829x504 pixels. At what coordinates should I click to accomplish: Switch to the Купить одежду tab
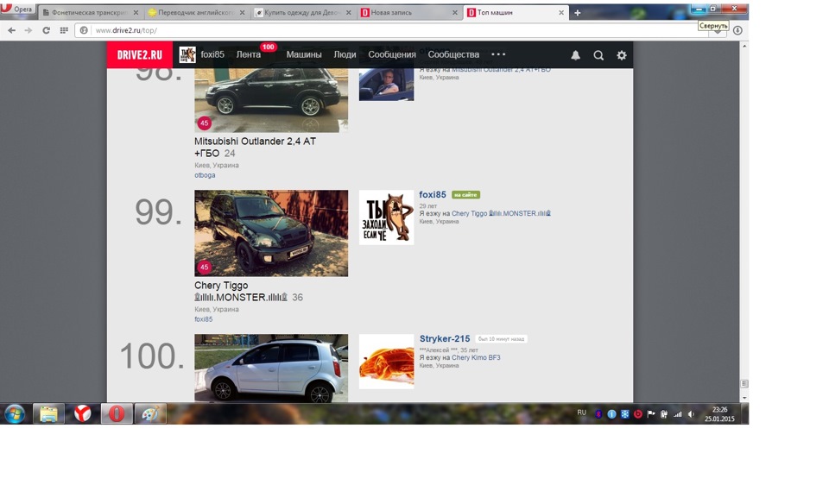303,13
